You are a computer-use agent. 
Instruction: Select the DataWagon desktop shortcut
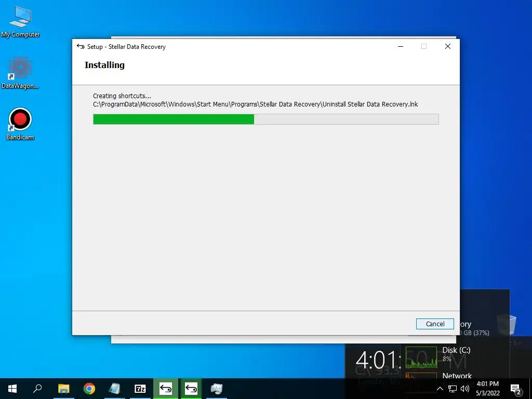20,73
